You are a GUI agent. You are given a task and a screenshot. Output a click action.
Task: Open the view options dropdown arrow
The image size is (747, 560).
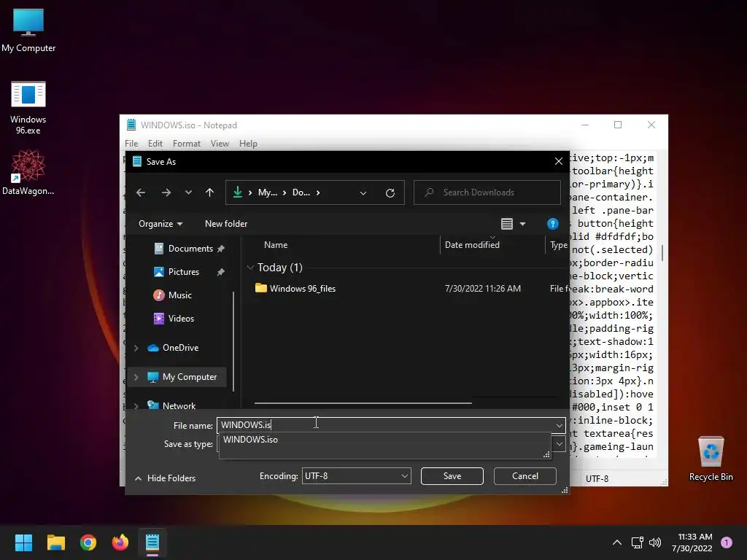522,224
